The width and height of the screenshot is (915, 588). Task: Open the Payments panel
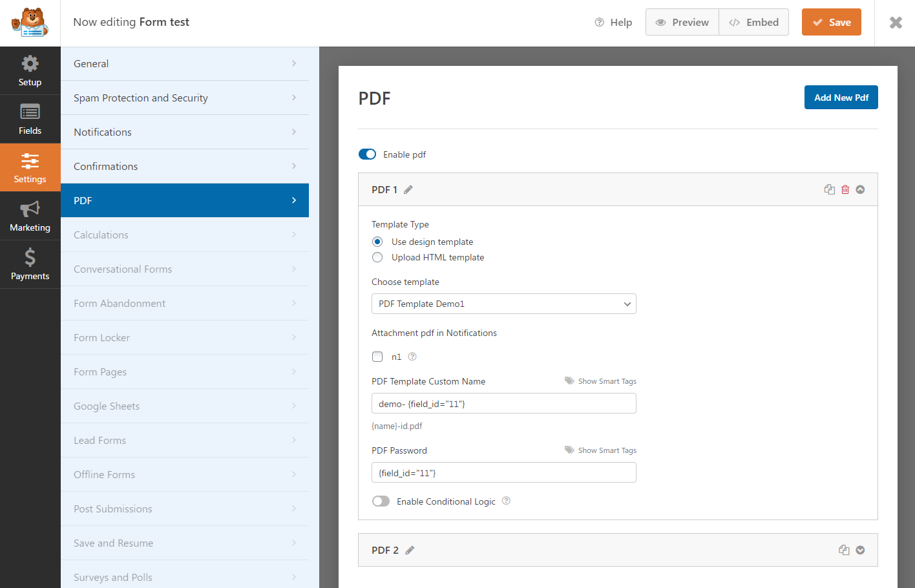click(x=30, y=264)
